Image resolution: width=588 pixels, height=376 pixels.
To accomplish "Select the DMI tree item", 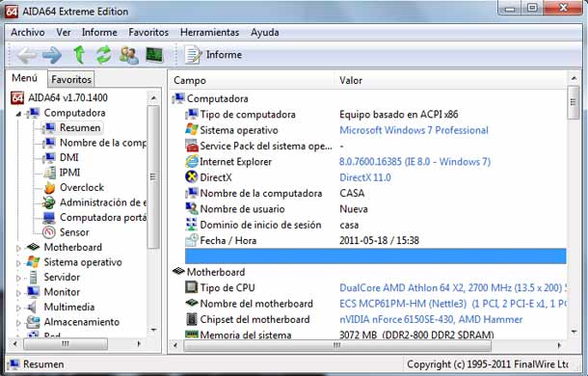I will point(69,157).
